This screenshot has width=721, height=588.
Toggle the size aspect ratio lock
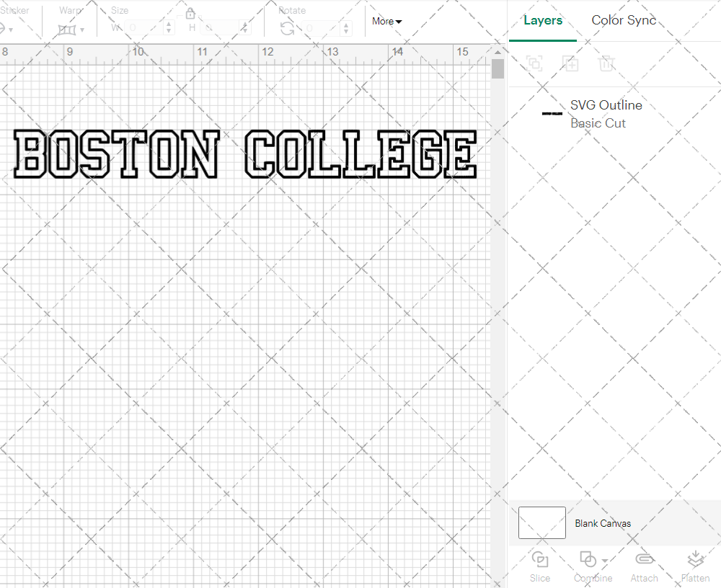click(190, 13)
